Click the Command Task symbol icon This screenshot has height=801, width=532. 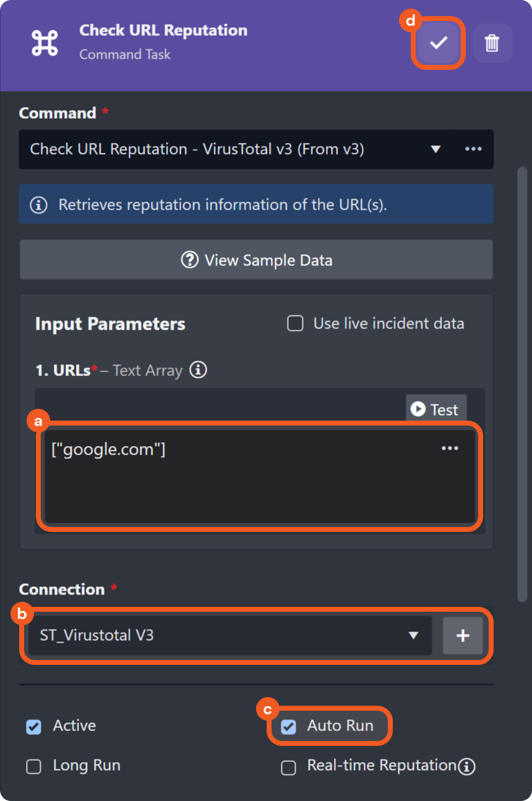coord(45,42)
